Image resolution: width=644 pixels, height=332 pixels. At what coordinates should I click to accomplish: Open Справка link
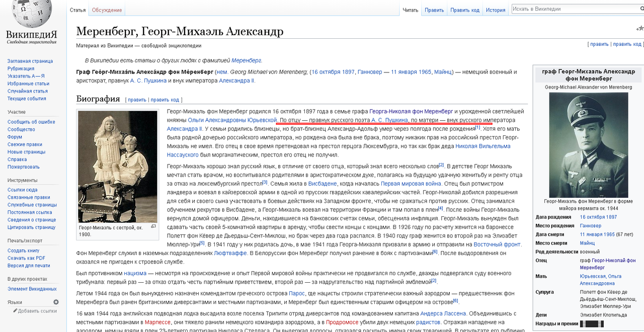[17, 159]
